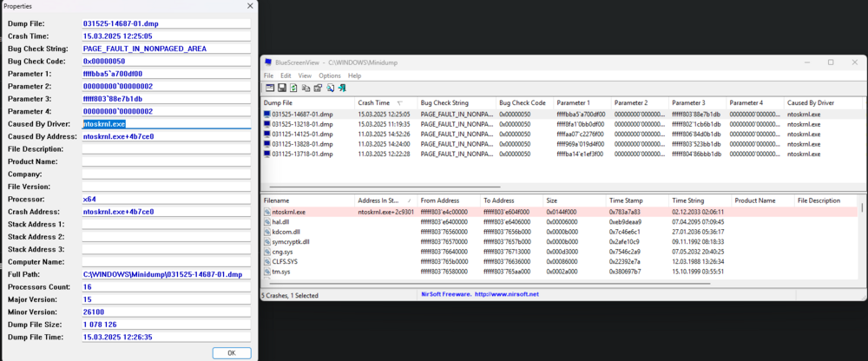Viewport: 868px width, 361px height.
Task: Click the driver icon beside CLFS.SYS
Action: (x=267, y=261)
